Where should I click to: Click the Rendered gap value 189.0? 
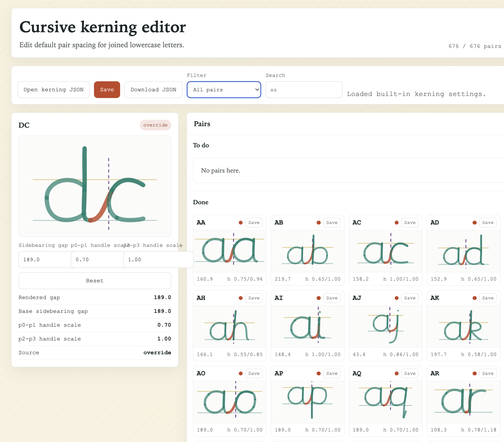point(162,297)
